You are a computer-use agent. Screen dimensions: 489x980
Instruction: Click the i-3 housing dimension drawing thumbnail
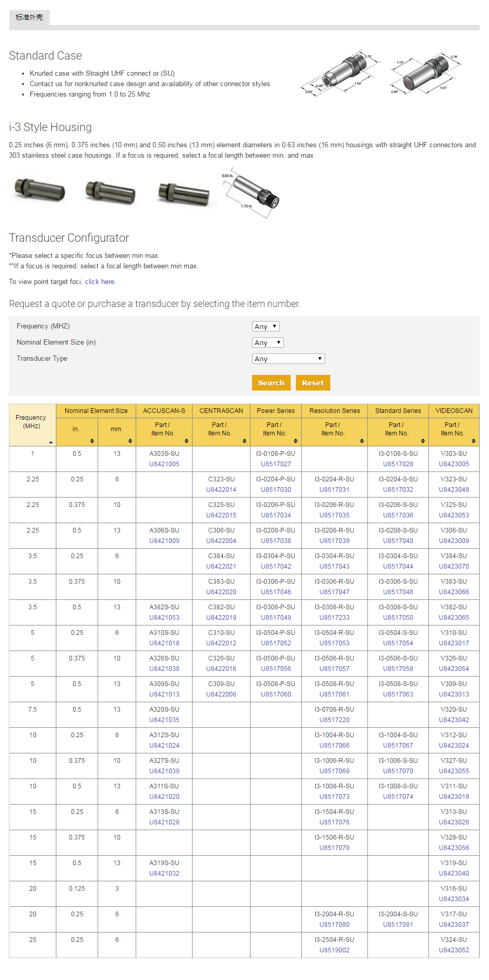[x=251, y=192]
